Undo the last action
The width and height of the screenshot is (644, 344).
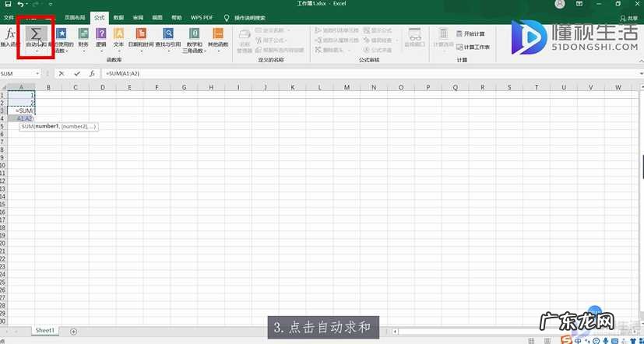(x=20, y=4)
